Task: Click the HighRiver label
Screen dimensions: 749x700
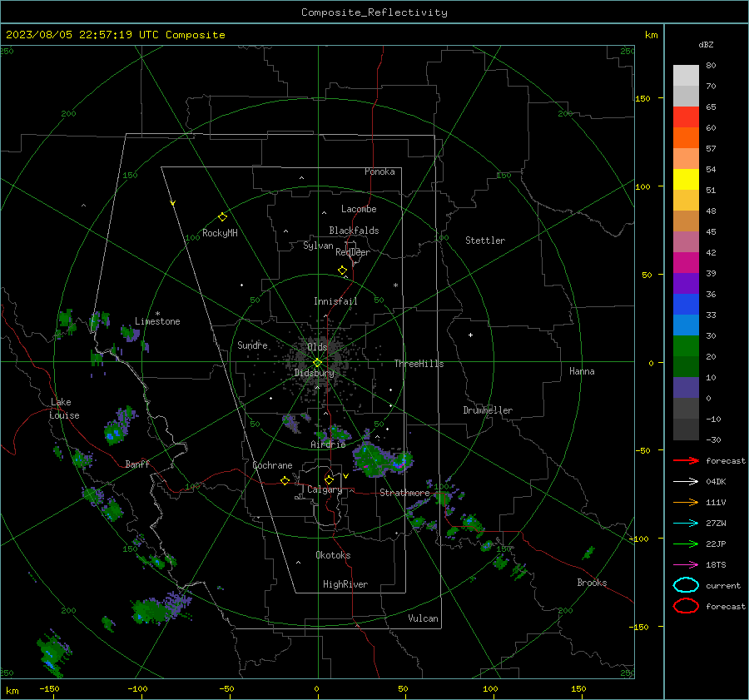Action: click(345, 584)
